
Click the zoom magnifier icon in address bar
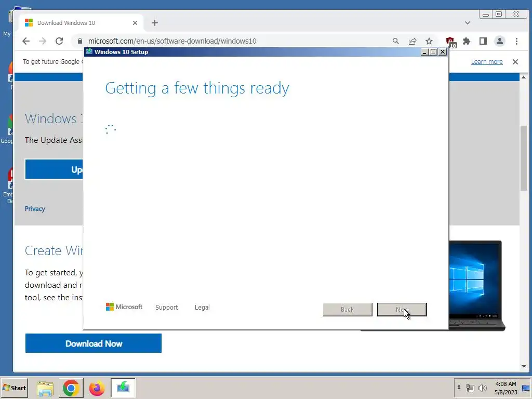click(x=395, y=41)
